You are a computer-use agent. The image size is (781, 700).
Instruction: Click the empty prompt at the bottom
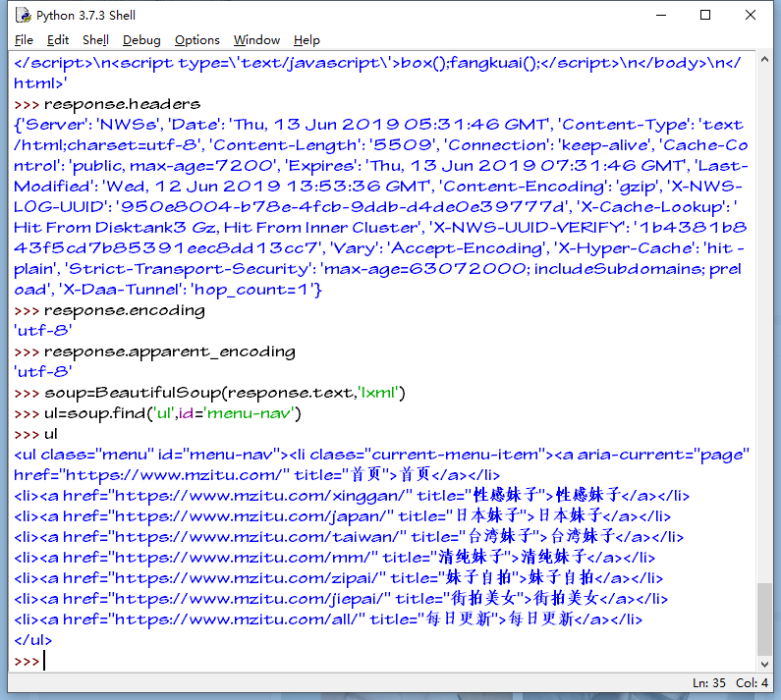pos(28,661)
